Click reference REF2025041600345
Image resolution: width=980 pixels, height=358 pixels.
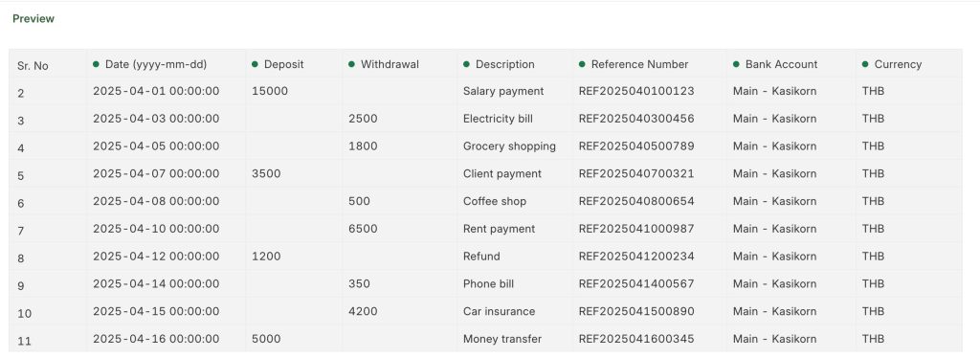coord(636,339)
